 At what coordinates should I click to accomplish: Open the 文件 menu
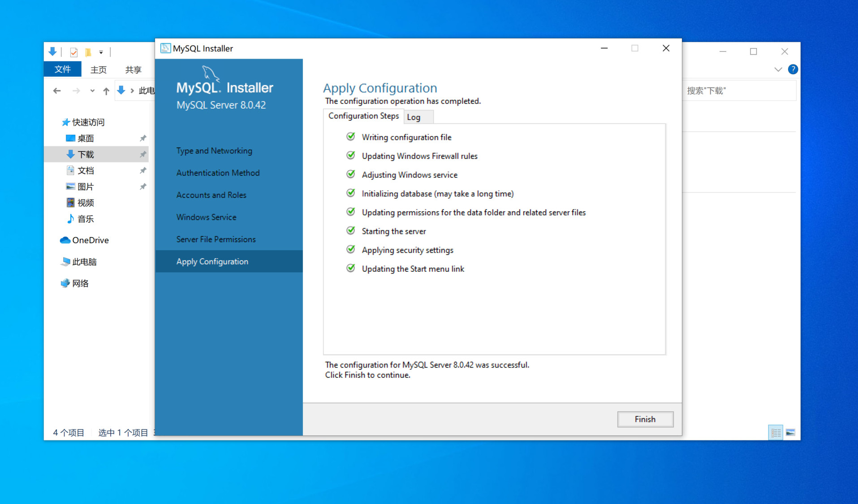[x=62, y=69]
